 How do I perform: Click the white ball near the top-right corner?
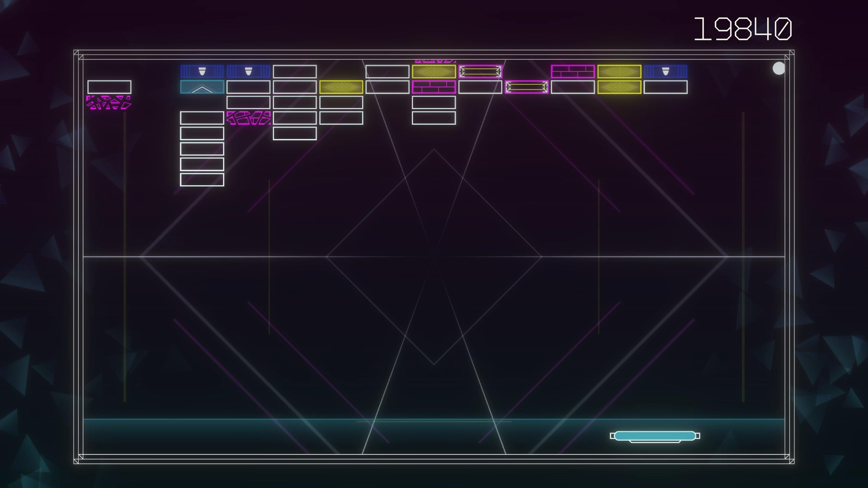click(778, 68)
